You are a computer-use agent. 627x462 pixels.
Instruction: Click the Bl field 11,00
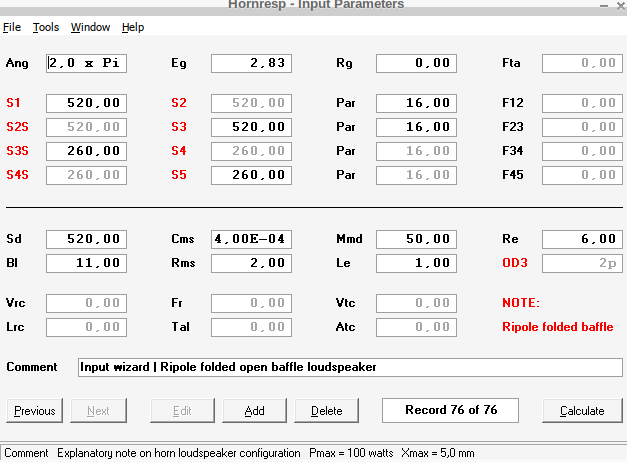86,263
